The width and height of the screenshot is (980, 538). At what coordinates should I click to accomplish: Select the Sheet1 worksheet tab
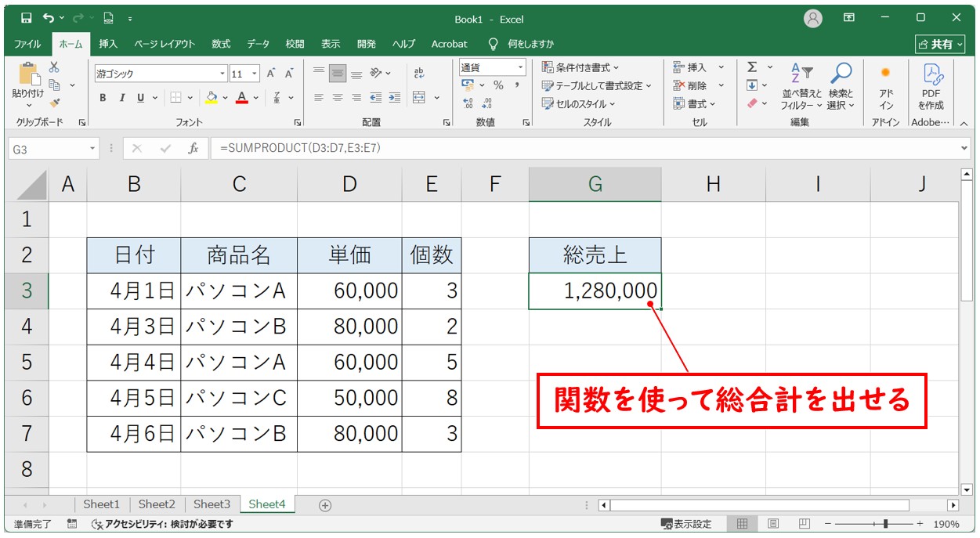coord(102,504)
